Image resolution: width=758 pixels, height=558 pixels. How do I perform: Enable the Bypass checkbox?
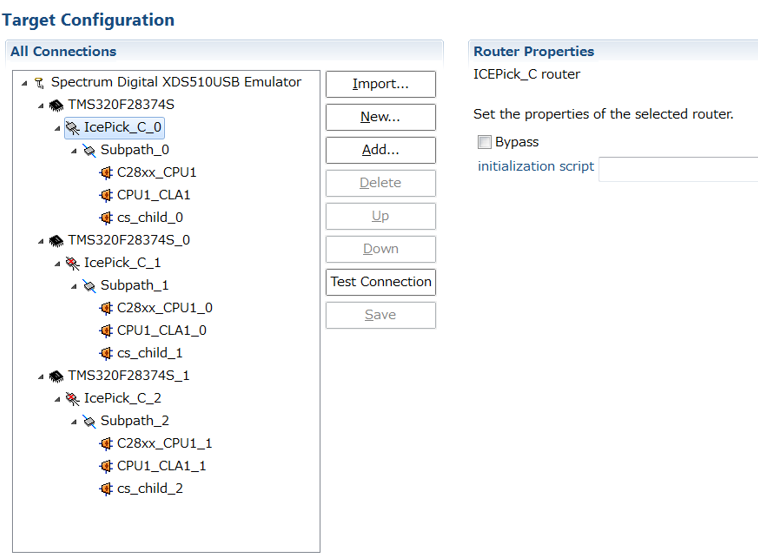point(485,142)
